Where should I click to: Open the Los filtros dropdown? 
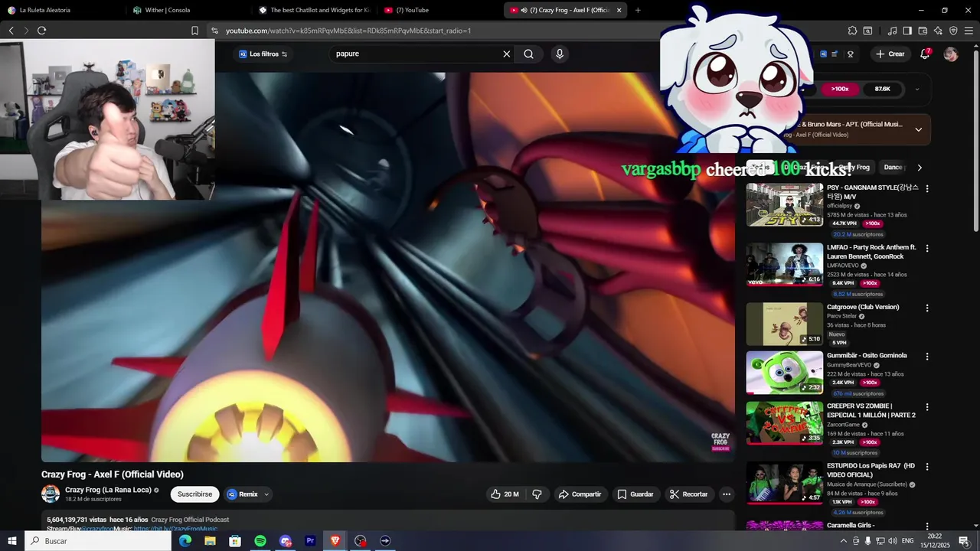pyautogui.click(x=263, y=54)
